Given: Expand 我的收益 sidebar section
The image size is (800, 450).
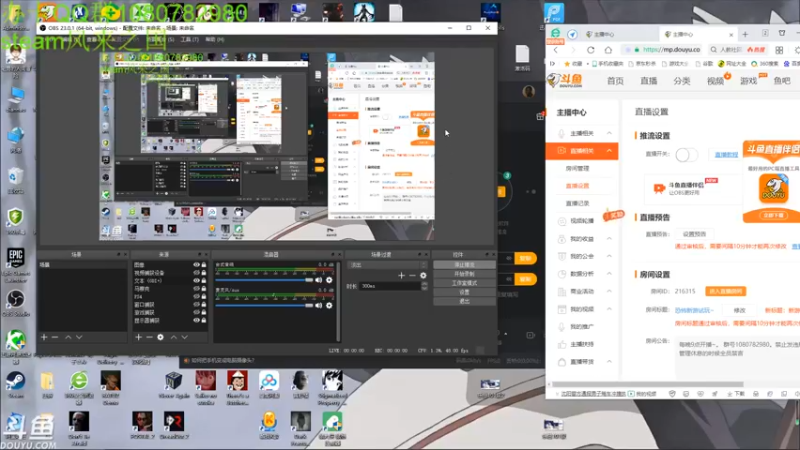Looking at the screenshot, I should pyautogui.click(x=609, y=239).
